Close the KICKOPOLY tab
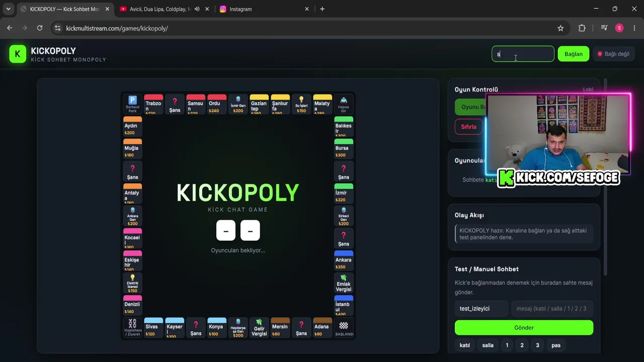 [x=107, y=9]
